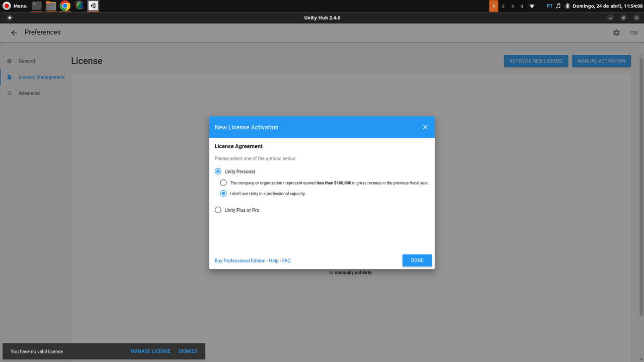
Task: Open the music note sound indicator
Action: tap(558, 6)
